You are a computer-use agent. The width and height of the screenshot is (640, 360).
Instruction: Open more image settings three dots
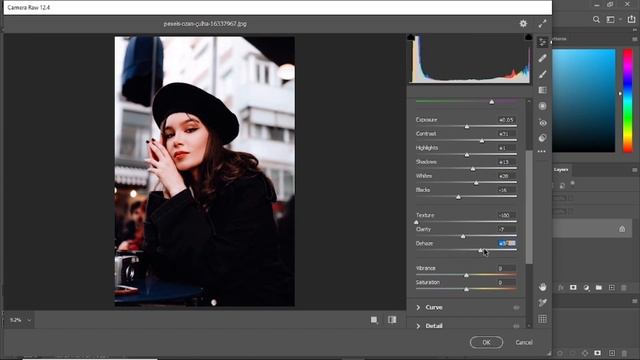point(542,151)
